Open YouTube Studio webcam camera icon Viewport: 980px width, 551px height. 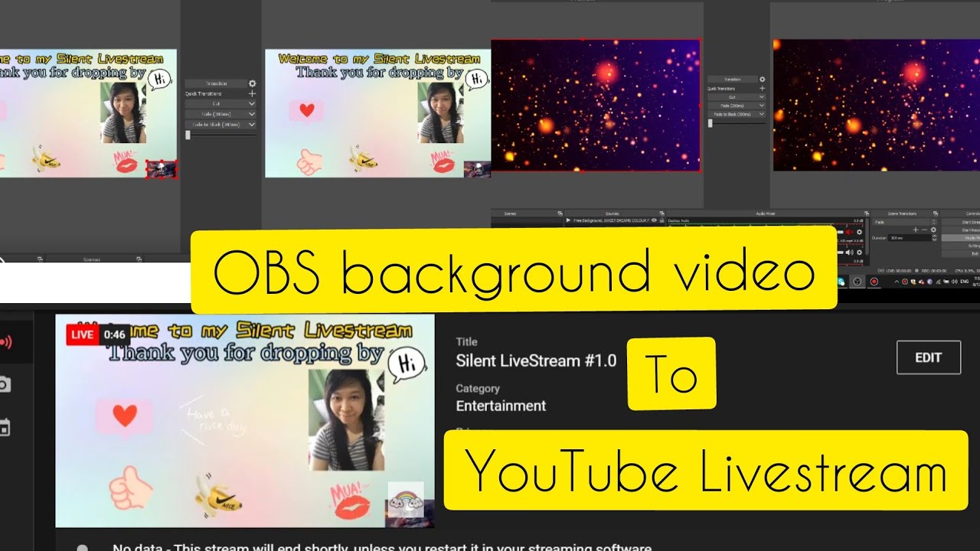pos(5,384)
